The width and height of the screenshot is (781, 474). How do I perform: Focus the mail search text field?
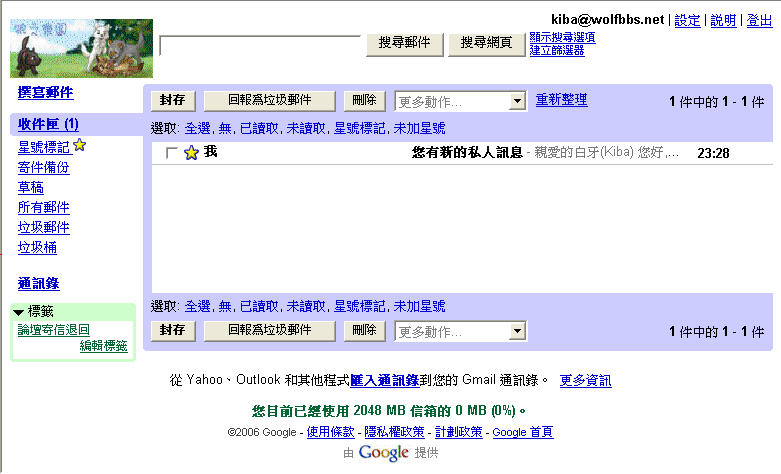[x=260, y=45]
